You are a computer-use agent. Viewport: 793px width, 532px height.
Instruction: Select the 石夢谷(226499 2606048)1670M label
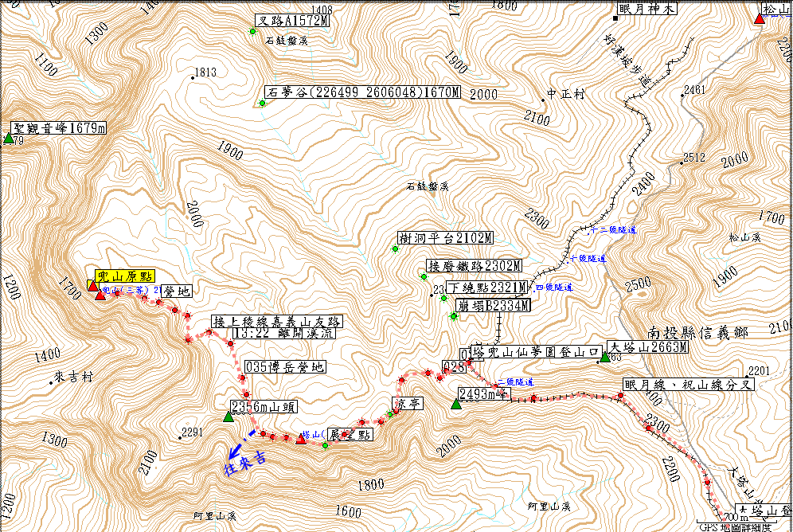point(362,92)
